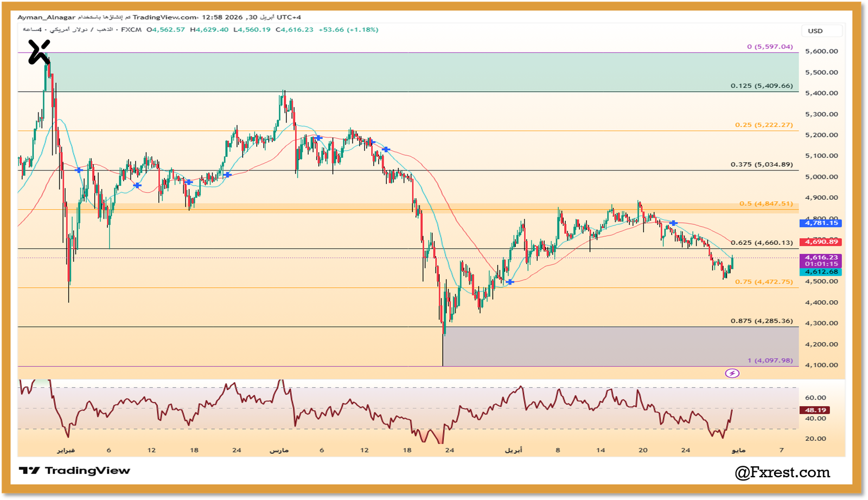Click the purple lightning bolt icon
868x500 pixels.
[x=732, y=374]
